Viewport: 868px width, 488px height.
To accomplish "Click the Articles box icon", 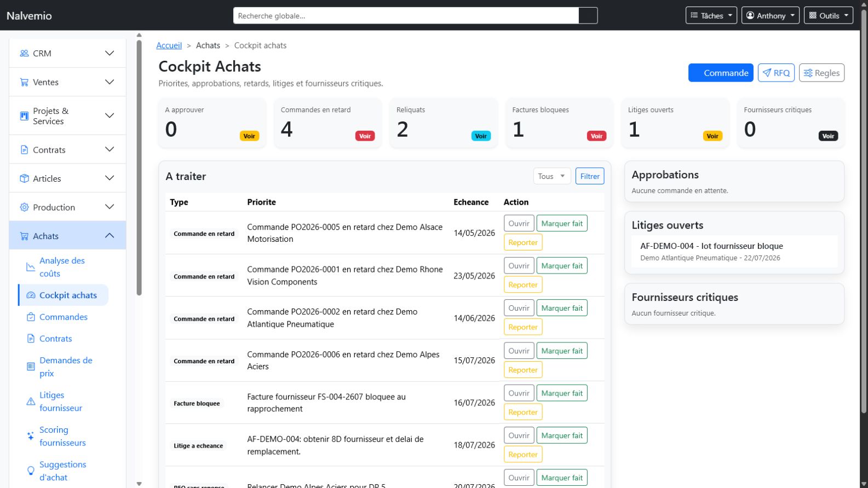I will [x=24, y=178].
